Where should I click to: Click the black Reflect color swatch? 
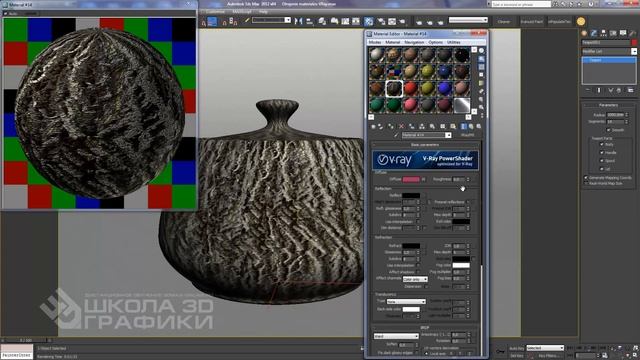(x=411, y=196)
